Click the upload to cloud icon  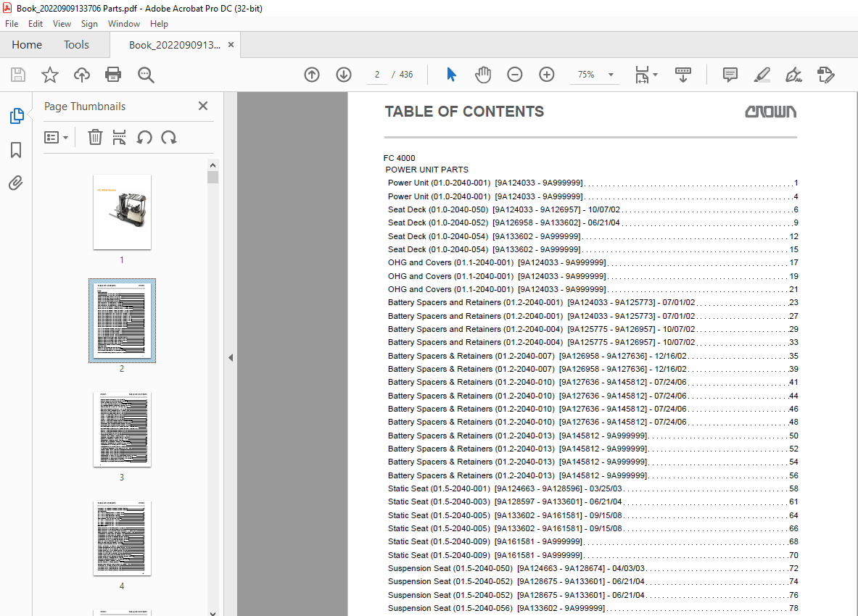click(82, 75)
